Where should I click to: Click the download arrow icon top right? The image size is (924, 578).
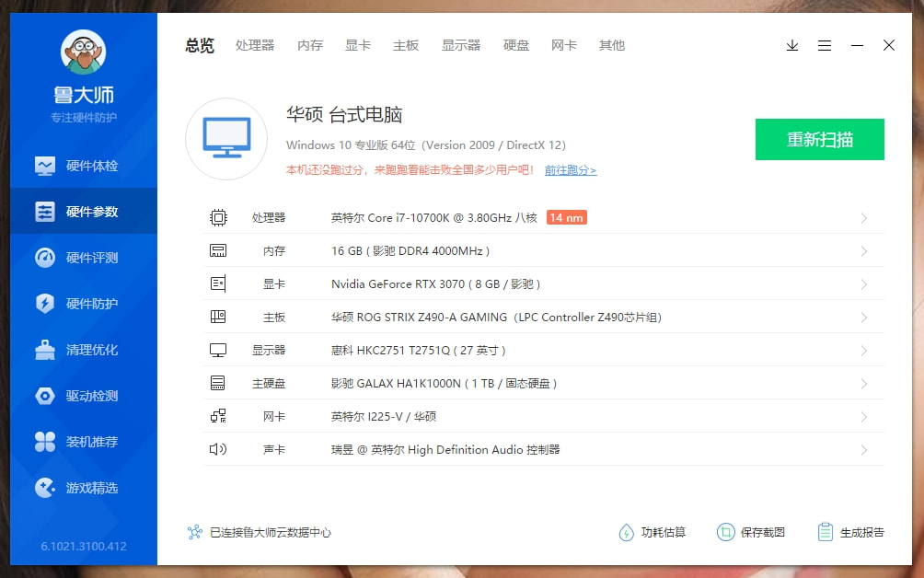click(792, 45)
